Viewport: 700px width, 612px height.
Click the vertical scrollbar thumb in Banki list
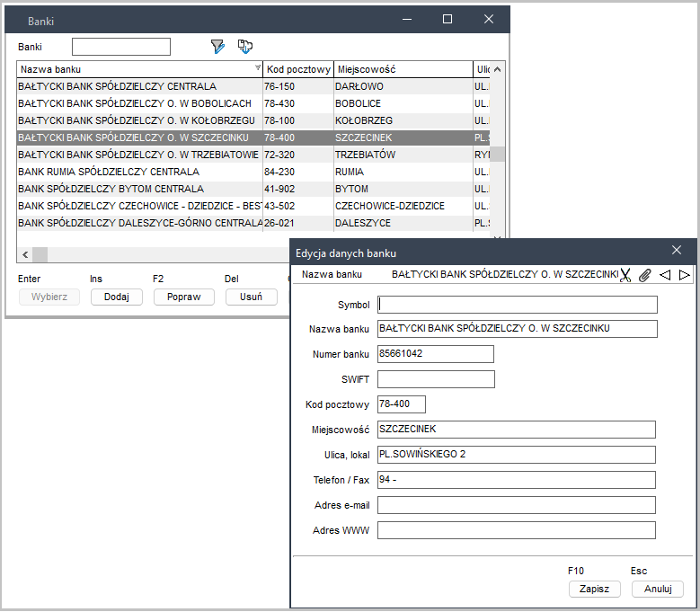[497, 154]
